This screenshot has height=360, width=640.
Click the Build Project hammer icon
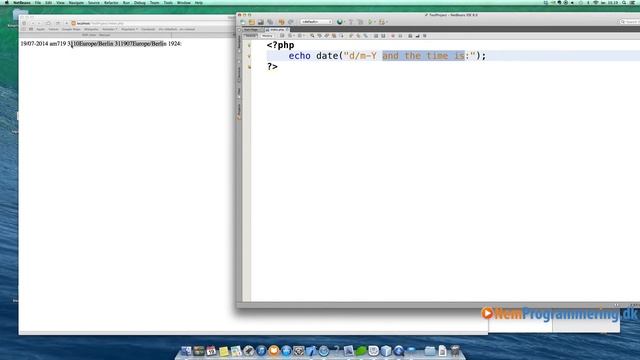351,22
